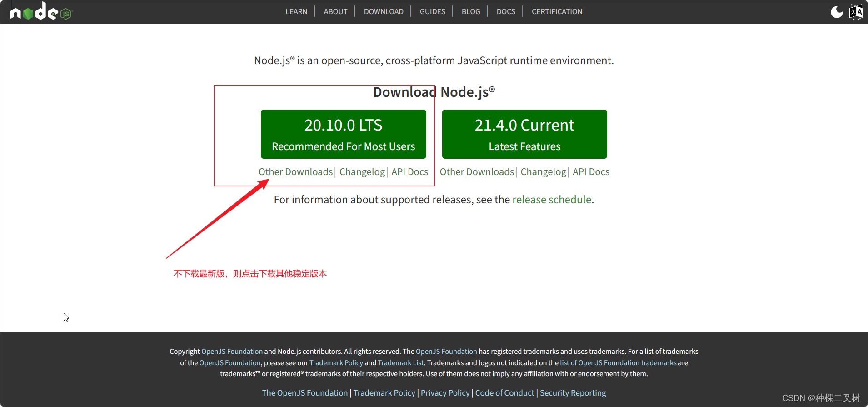Open the Security Reporting link
The height and width of the screenshot is (407, 868).
(573, 393)
